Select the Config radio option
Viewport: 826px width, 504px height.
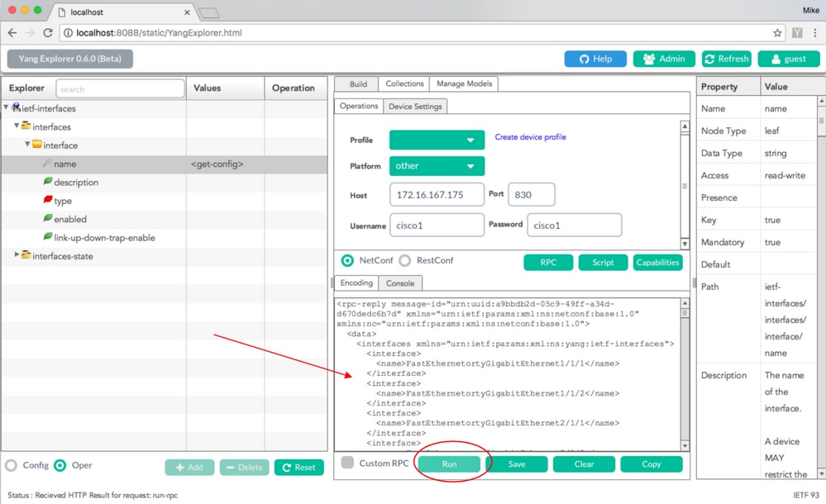pyautogui.click(x=11, y=465)
